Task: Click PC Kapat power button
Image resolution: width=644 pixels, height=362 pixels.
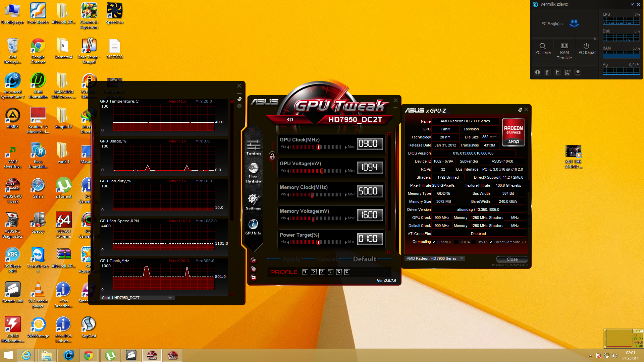Action: click(587, 49)
